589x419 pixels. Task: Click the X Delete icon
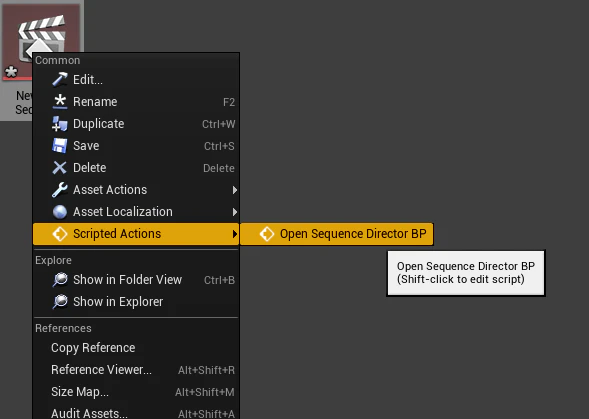[x=60, y=168]
